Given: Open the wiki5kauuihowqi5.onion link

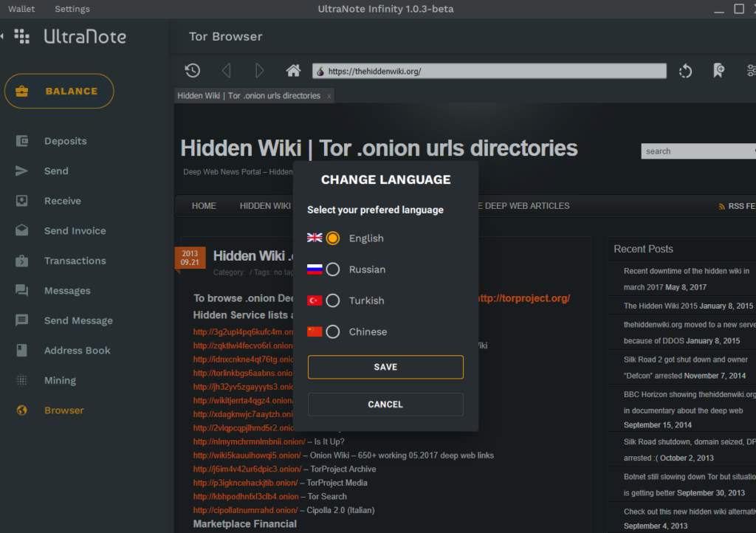Looking at the screenshot, I should 247,455.
